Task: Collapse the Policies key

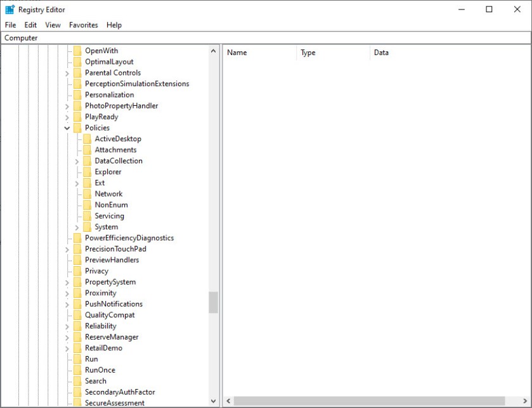Action: click(x=67, y=128)
